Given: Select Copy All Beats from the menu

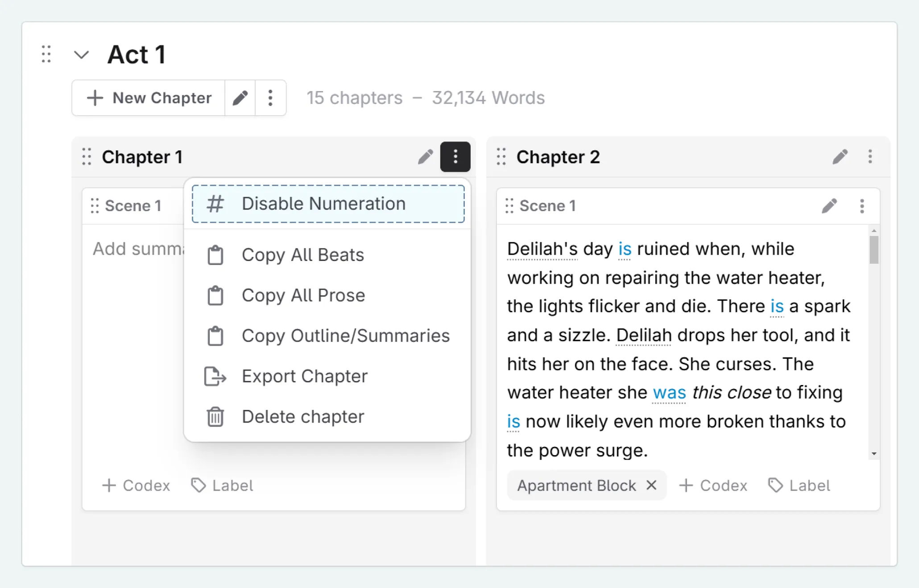Looking at the screenshot, I should (x=302, y=255).
